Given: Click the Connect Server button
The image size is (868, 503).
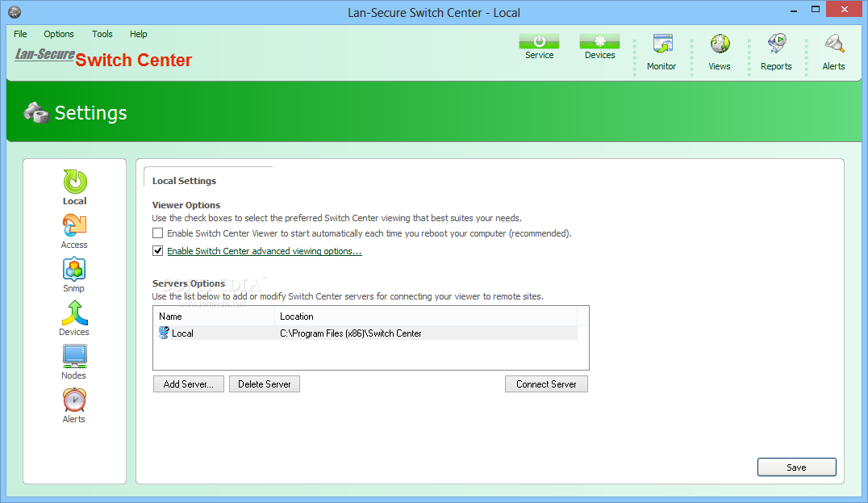Looking at the screenshot, I should (546, 384).
